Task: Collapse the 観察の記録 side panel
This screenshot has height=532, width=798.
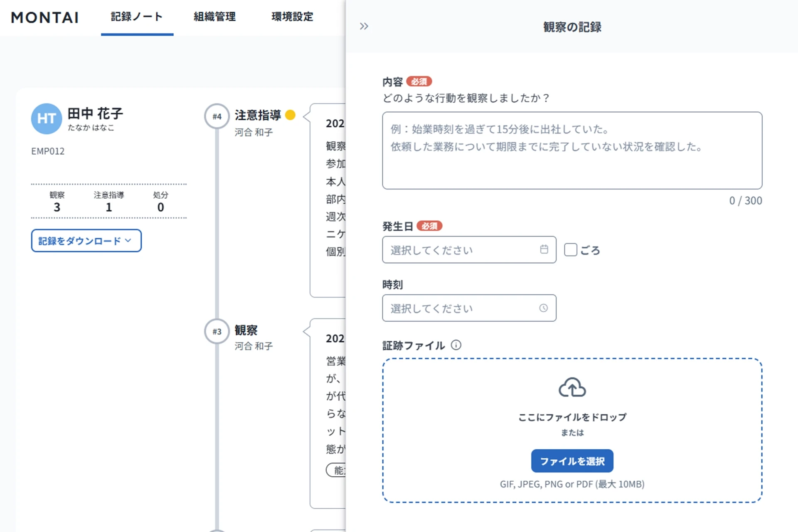Action: point(364,26)
